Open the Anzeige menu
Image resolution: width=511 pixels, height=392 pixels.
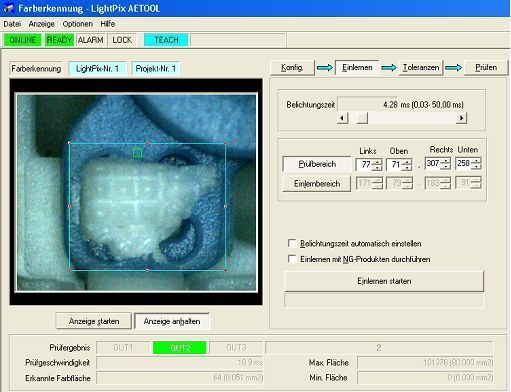[41, 24]
